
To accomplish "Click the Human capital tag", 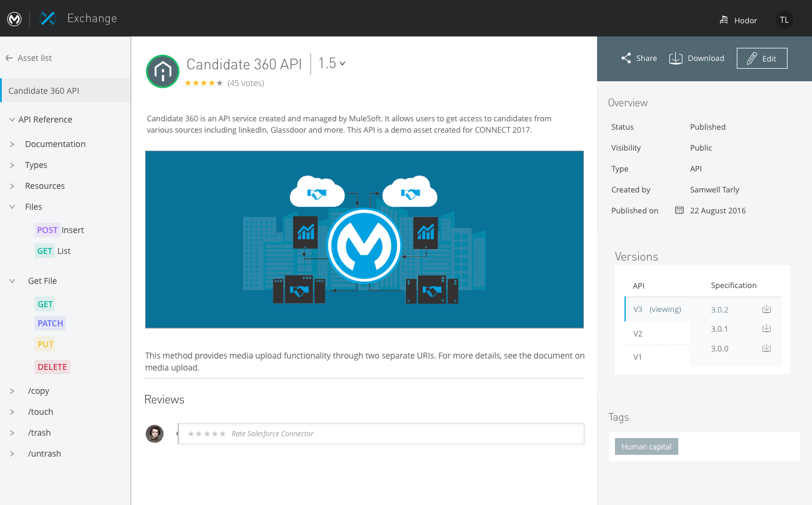I will (647, 446).
